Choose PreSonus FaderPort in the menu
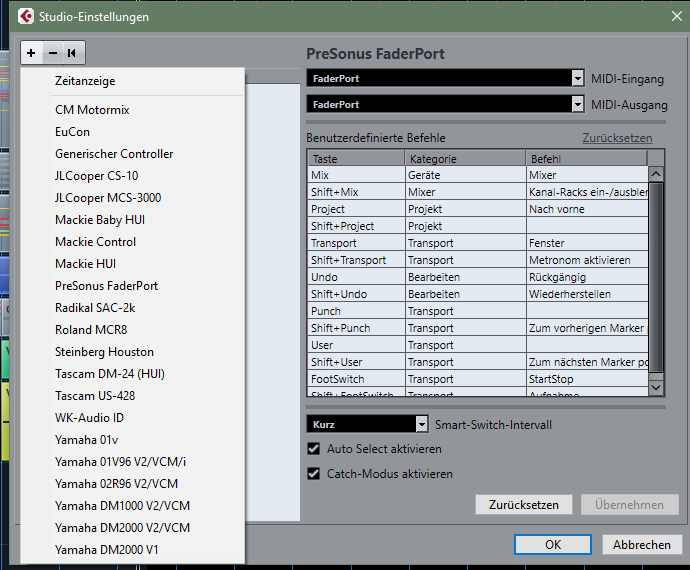 pos(106,285)
